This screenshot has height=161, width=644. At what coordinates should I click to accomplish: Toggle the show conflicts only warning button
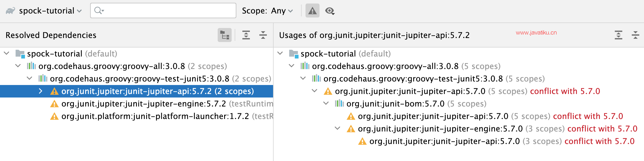(x=312, y=11)
